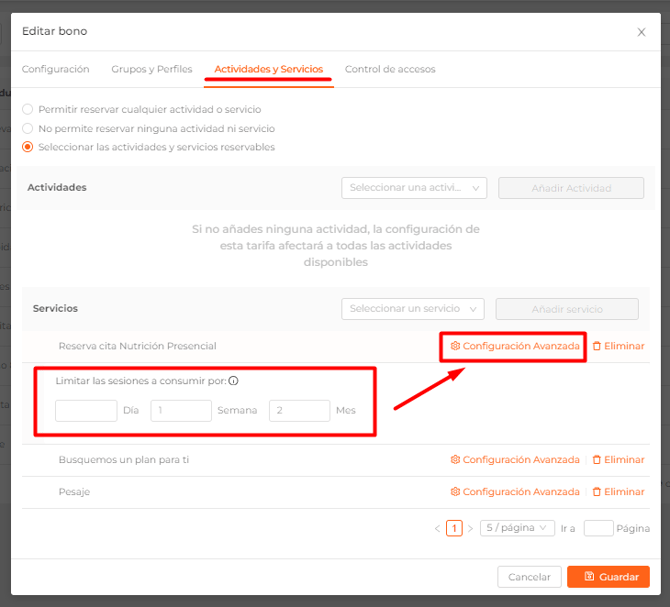Select Permitir reservar cualquier actividad o servicio

tap(28, 109)
